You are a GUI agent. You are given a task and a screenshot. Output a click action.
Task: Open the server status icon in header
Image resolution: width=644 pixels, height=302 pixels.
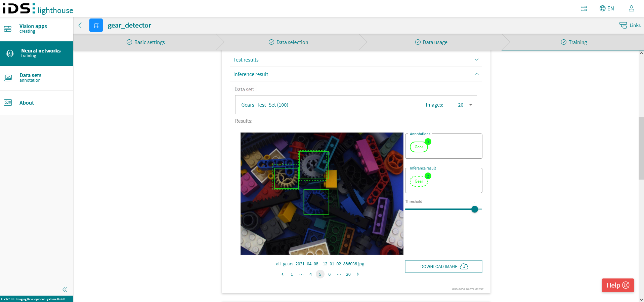[x=584, y=8]
